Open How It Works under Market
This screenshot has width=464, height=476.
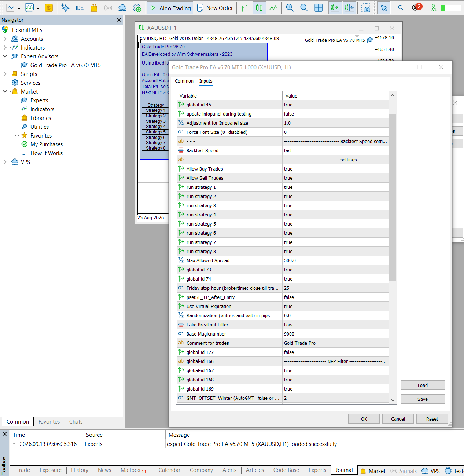[47, 153]
